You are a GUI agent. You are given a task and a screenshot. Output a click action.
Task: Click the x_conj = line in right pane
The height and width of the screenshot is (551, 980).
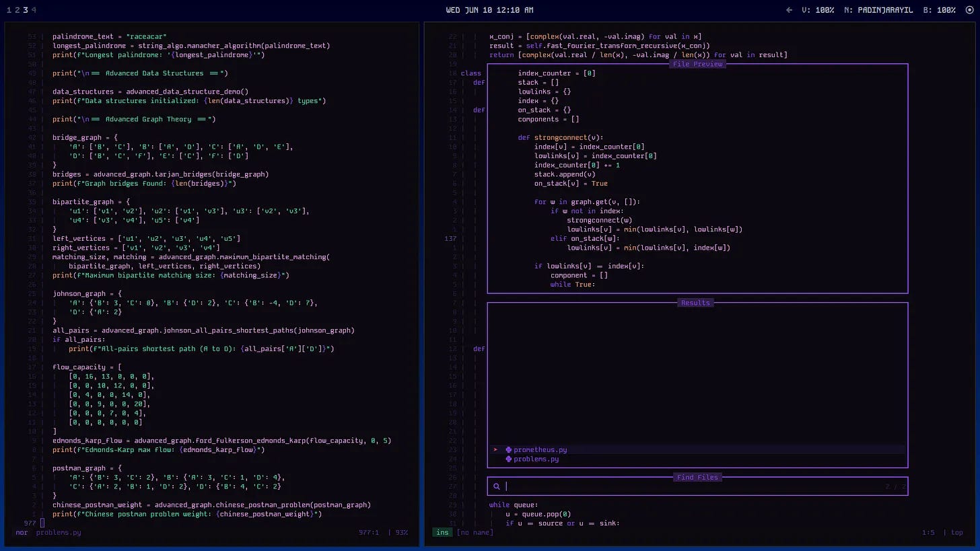click(x=595, y=37)
